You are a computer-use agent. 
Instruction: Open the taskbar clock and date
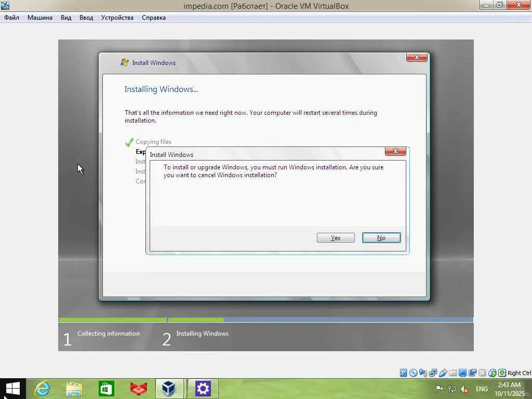click(x=509, y=389)
